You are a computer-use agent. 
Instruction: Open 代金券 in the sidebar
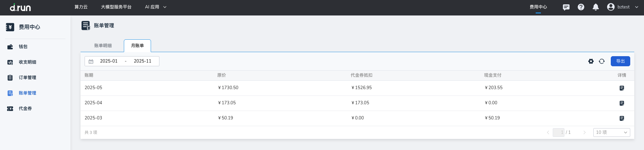25,109
